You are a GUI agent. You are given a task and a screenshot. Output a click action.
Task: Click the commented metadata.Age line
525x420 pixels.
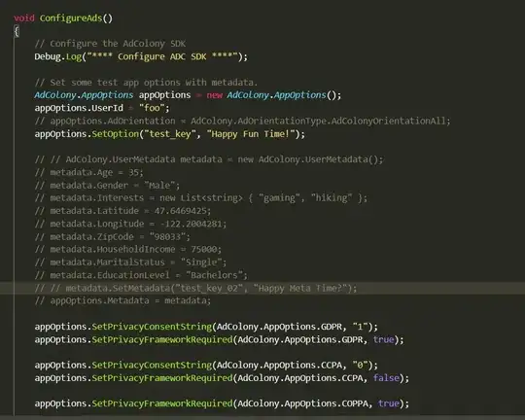(89, 172)
